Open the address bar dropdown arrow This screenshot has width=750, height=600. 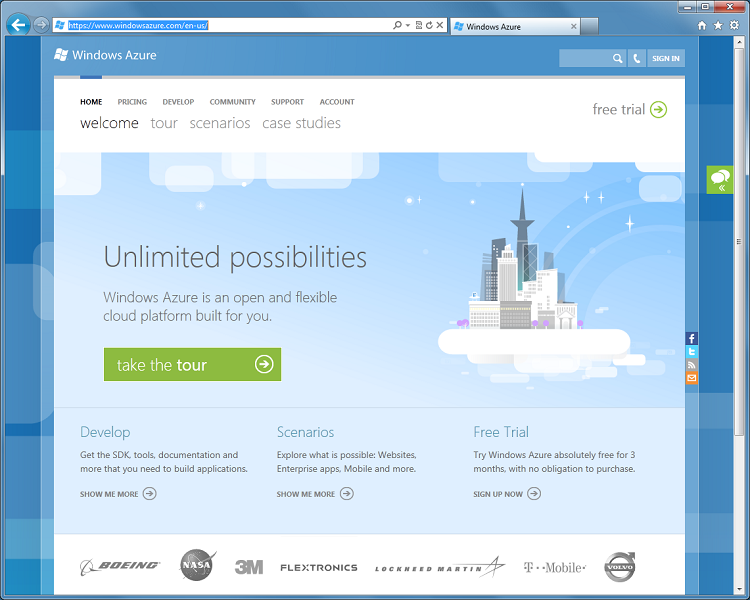[x=408, y=25]
